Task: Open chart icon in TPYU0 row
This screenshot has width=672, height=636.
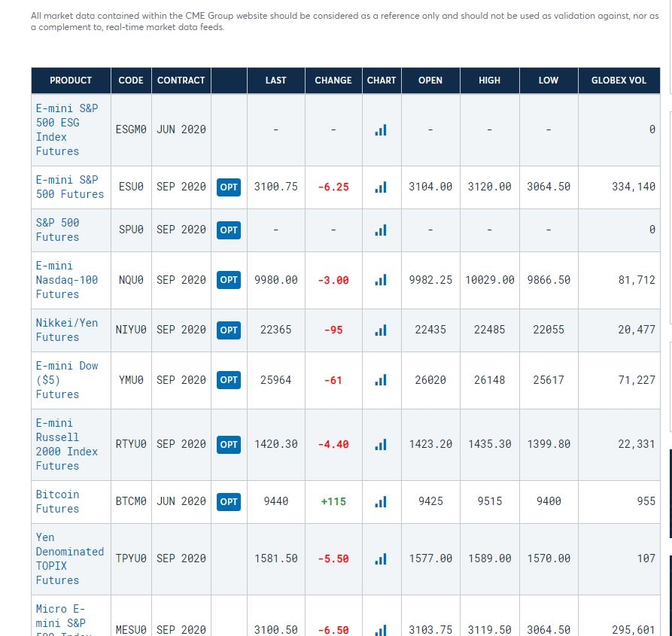Action: pos(381,559)
